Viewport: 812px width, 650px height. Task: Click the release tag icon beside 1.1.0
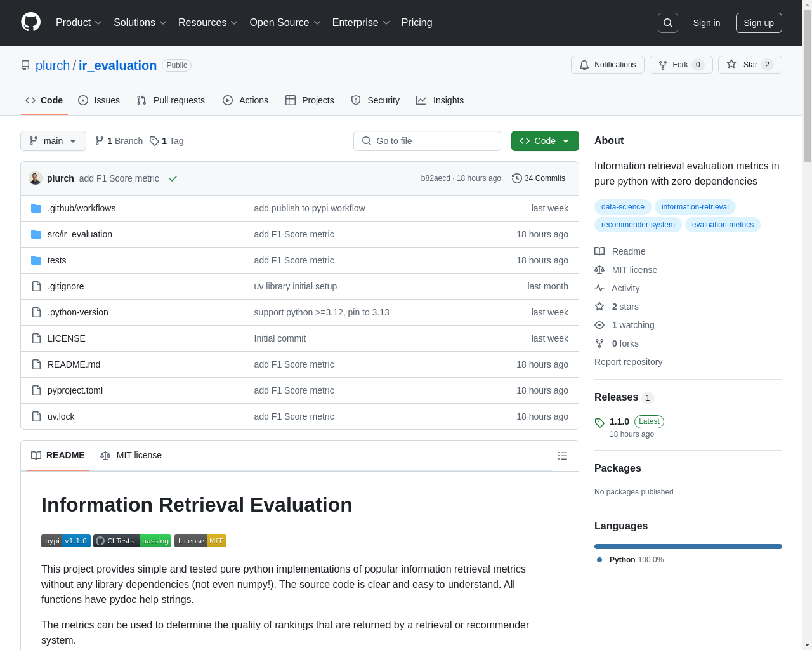click(x=599, y=423)
